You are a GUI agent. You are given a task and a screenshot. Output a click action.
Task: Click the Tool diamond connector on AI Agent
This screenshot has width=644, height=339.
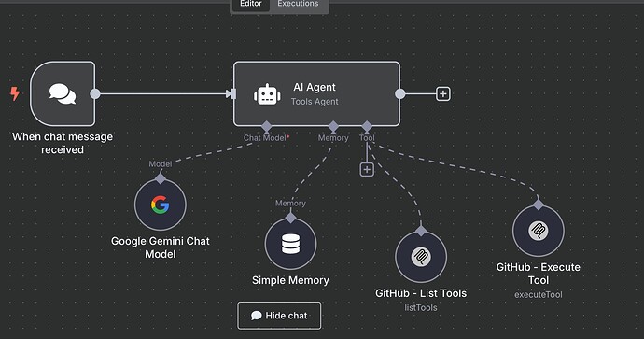pyautogui.click(x=367, y=127)
